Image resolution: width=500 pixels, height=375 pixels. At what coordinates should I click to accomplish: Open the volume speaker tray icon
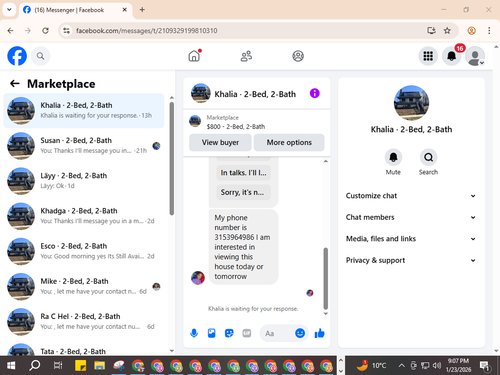[437, 366]
